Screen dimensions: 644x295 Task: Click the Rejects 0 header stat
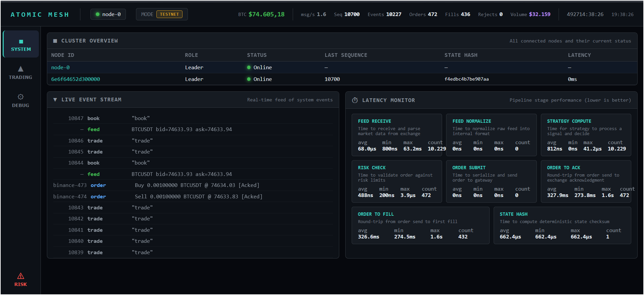click(x=490, y=14)
